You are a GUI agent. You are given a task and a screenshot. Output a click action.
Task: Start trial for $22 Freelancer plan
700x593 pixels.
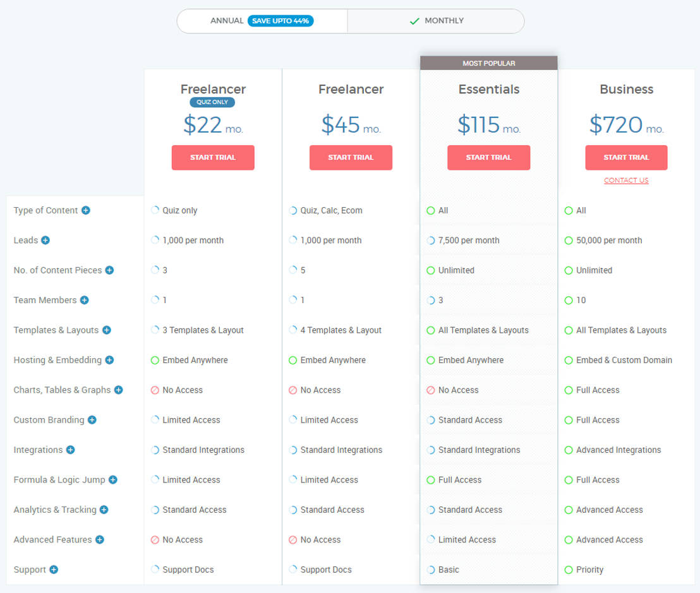click(x=213, y=157)
